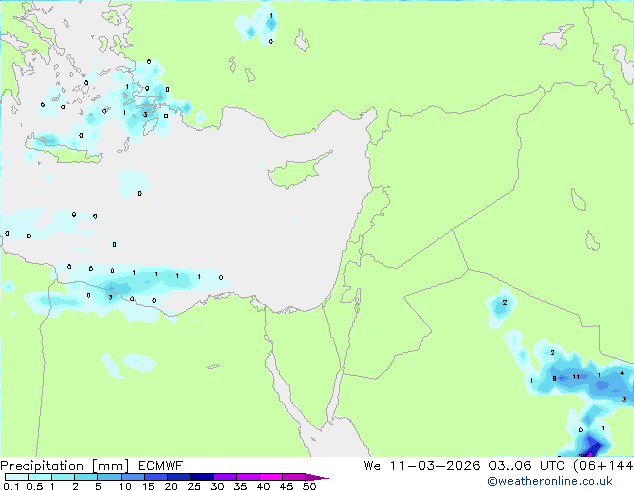Click the legend label "45"
Image resolution: width=634 pixels, height=490 pixels.
(287, 486)
